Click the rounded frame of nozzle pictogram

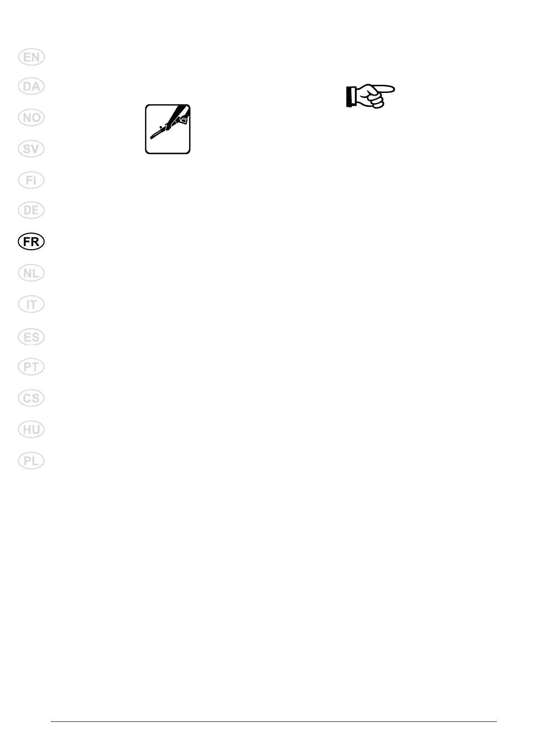pos(168,129)
